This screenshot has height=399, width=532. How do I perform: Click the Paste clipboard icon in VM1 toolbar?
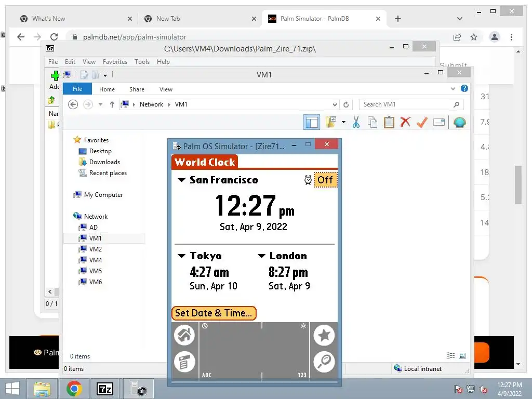click(x=389, y=122)
